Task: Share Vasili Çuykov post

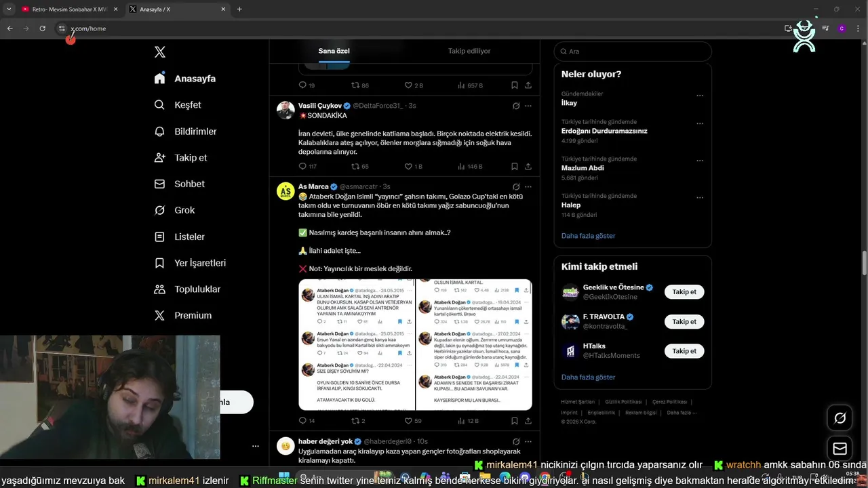Action: pos(528,166)
